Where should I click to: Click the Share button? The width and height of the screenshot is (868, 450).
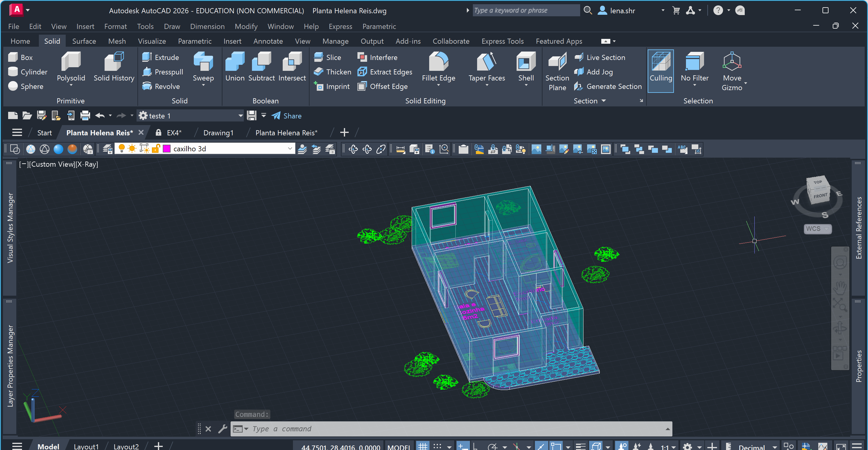287,116
